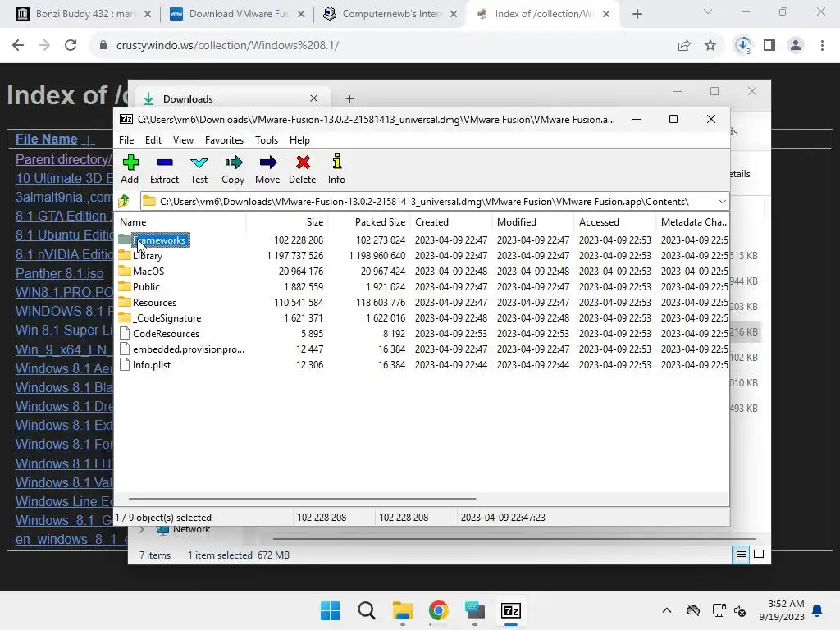Click the Info toolbar icon
Screen dimensions: 840x630
[x=336, y=162]
